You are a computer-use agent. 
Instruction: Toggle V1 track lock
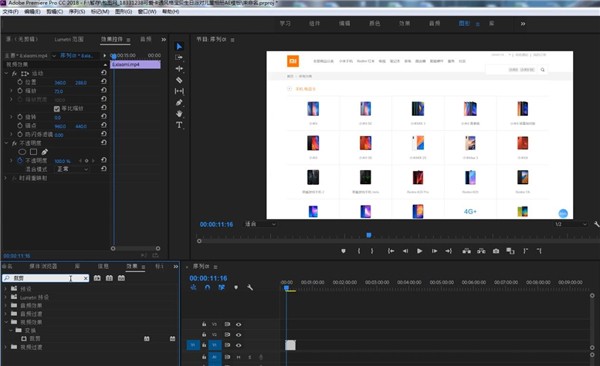(x=204, y=345)
